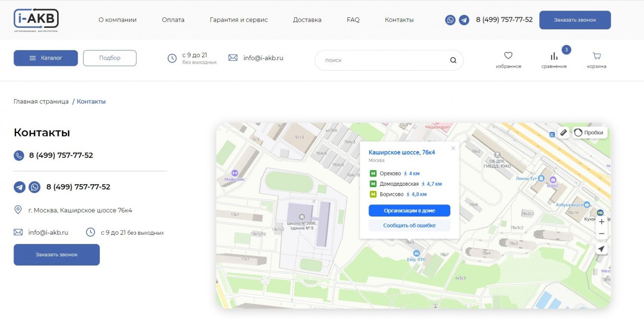Click Каширское шоссе, 76к4 balloon title
This screenshot has height=319, width=644.
(x=402, y=153)
